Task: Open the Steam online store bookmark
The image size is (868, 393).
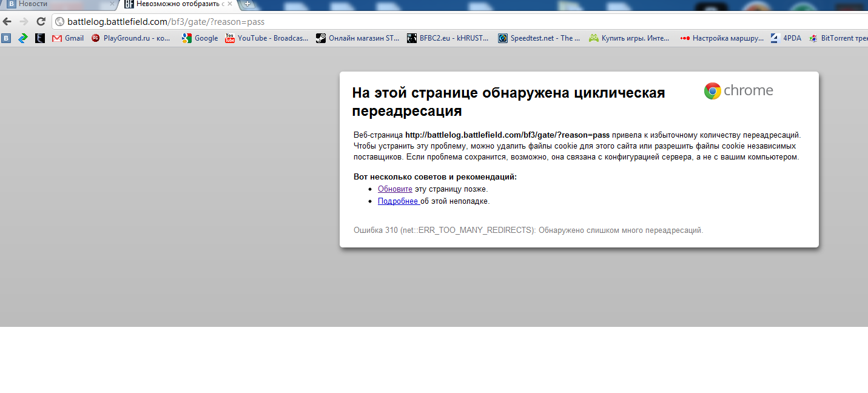Action: pyautogui.click(x=358, y=38)
